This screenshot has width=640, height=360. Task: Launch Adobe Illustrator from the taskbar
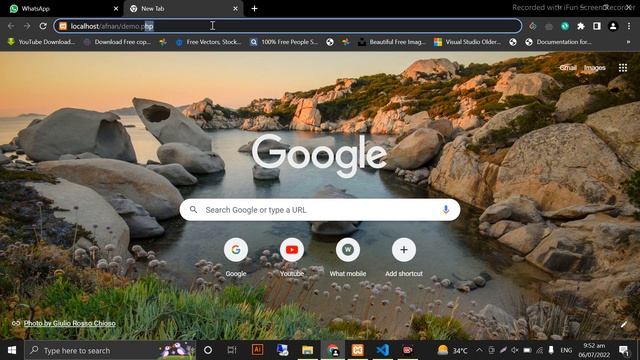pyautogui.click(x=258, y=350)
